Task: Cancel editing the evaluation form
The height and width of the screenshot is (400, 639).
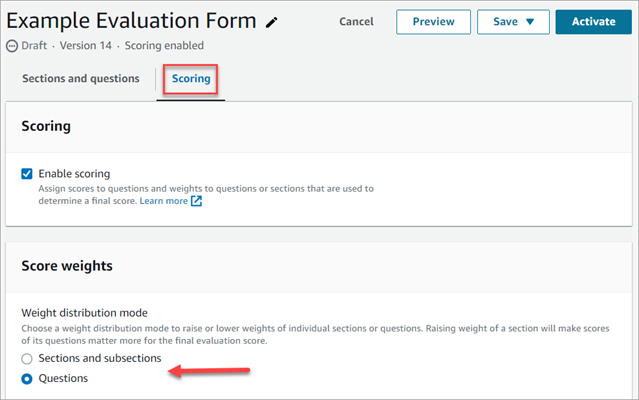Action: tap(356, 22)
